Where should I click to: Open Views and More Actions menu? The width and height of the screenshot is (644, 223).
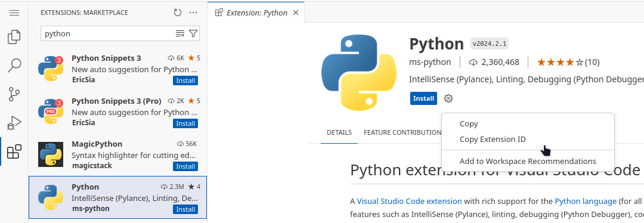pyautogui.click(x=193, y=13)
